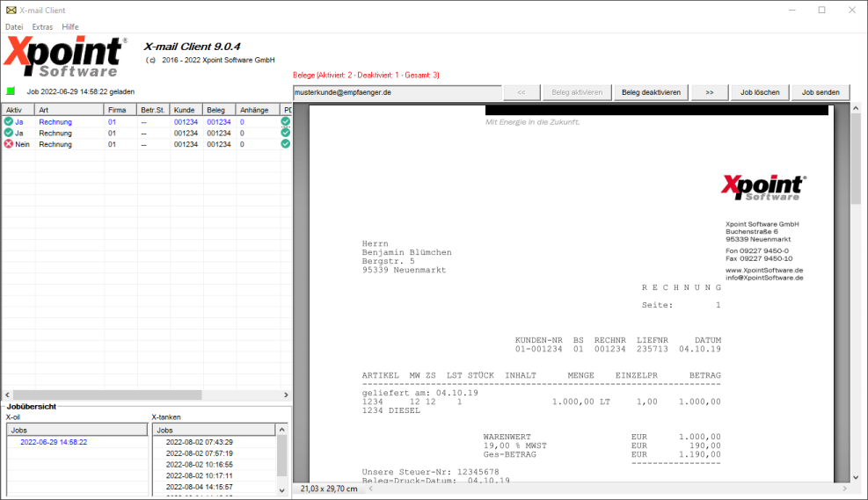Sort by the Kunde column header
Screen dimensions: 868x500
point(186,110)
